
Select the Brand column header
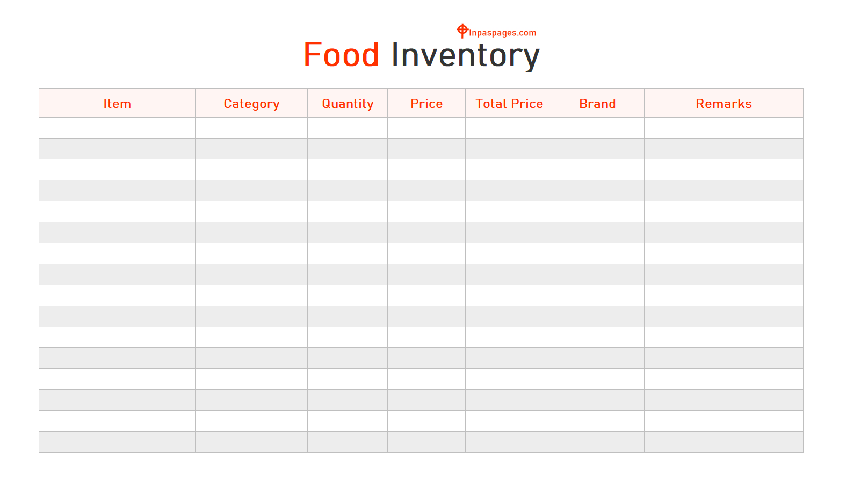[597, 104]
